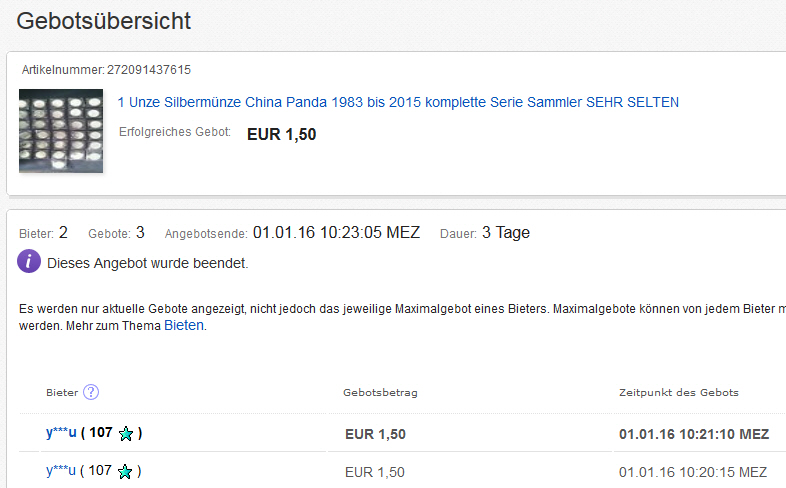Click the Gebotsbetrag column header

pyautogui.click(x=380, y=393)
